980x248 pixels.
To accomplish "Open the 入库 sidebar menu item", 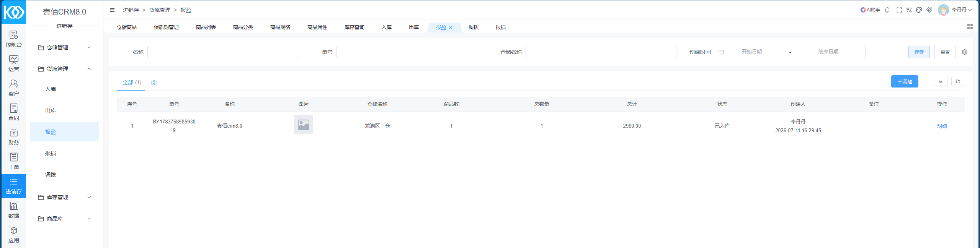I will (64, 89).
